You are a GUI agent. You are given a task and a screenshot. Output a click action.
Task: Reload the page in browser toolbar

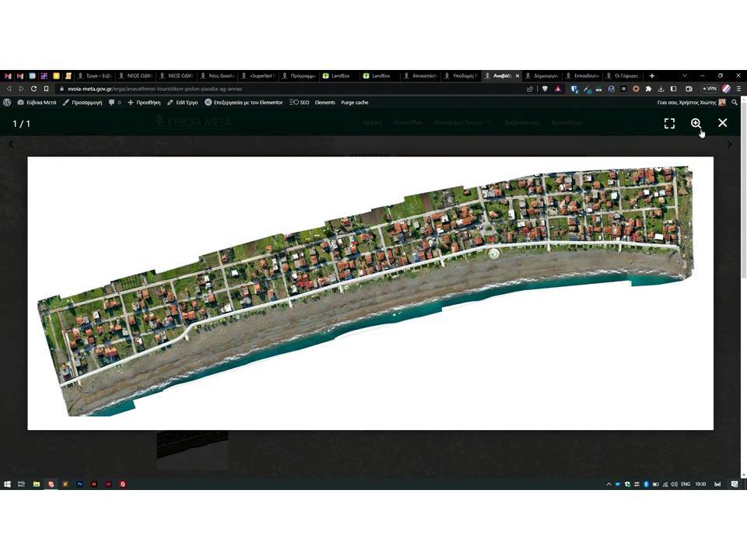33,89
